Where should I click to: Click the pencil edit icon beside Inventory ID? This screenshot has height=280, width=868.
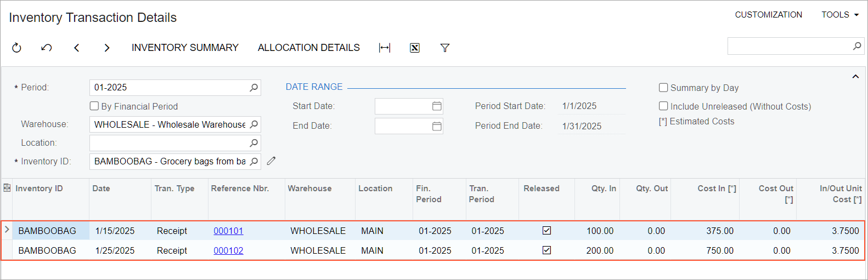[271, 161]
